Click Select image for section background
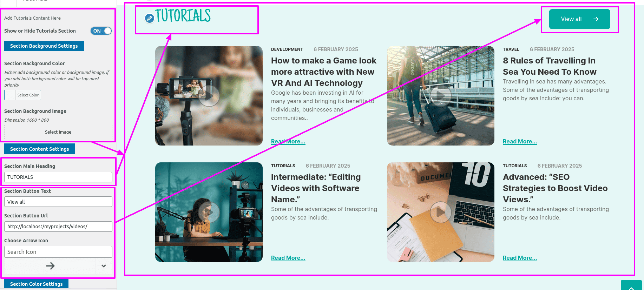 (x=58, y=132)
